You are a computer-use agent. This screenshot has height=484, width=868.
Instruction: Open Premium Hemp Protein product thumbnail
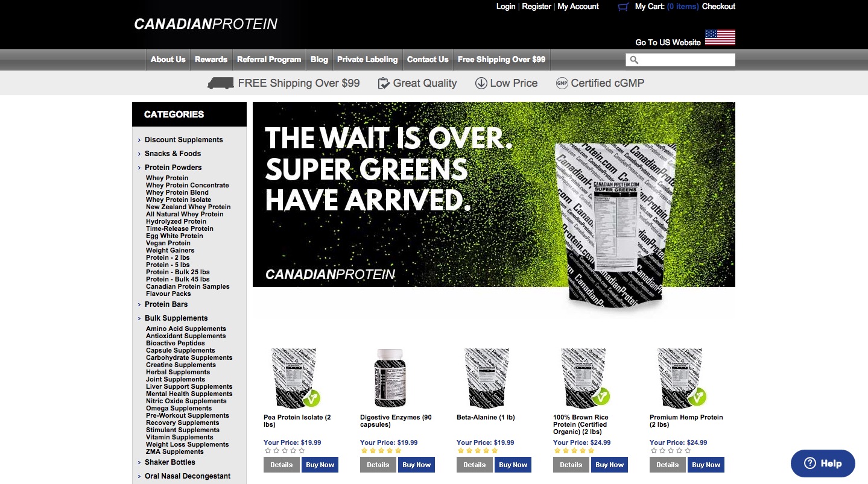pyautogui.click(x=682, y=377)
